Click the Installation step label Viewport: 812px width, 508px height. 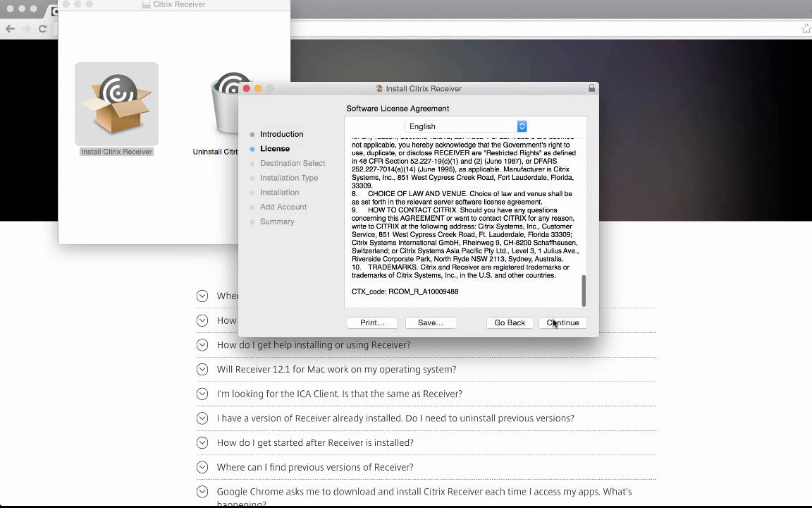click(x=280, y=192)
